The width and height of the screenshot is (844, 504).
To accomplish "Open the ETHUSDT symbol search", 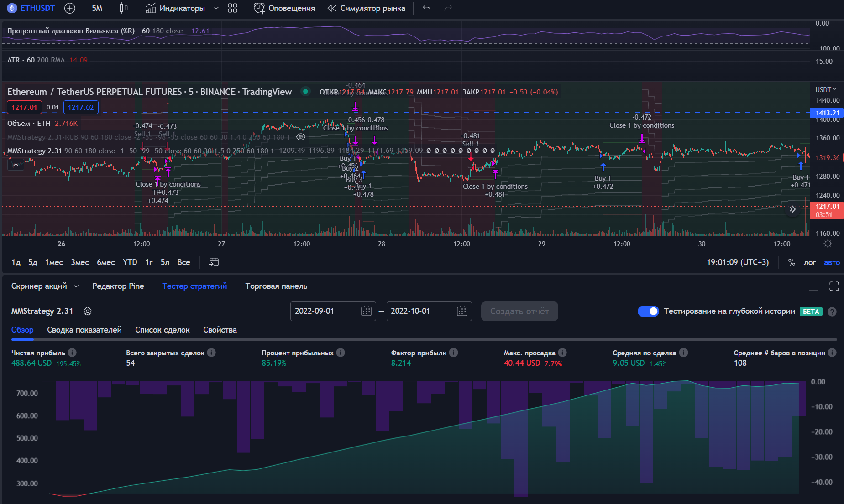I will [x=31, y=8].
